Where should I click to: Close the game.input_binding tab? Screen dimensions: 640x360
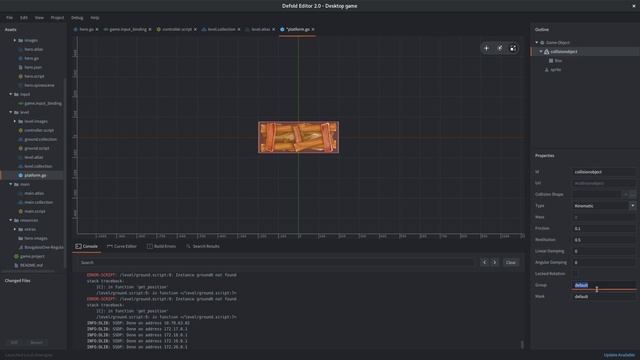pos(150,29)
